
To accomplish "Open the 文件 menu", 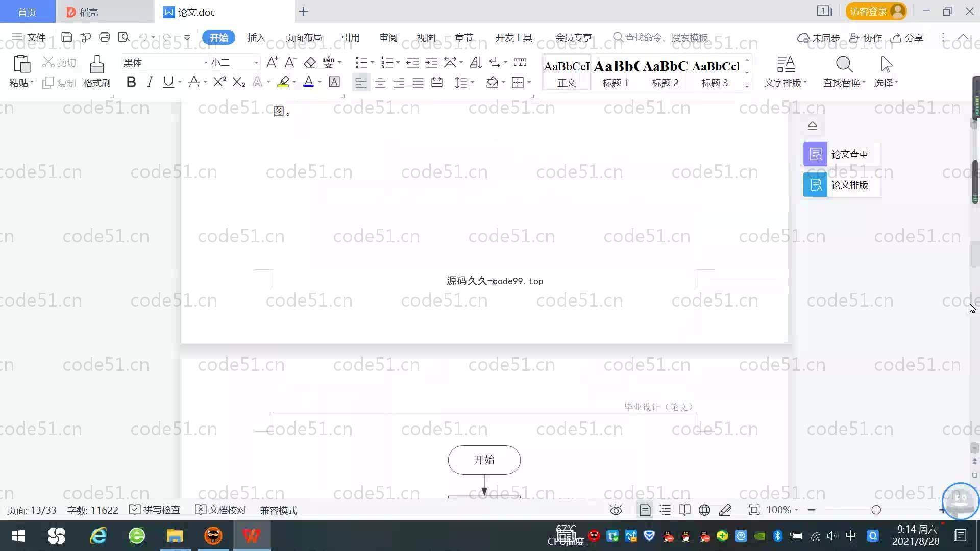I will coord(29,37).
